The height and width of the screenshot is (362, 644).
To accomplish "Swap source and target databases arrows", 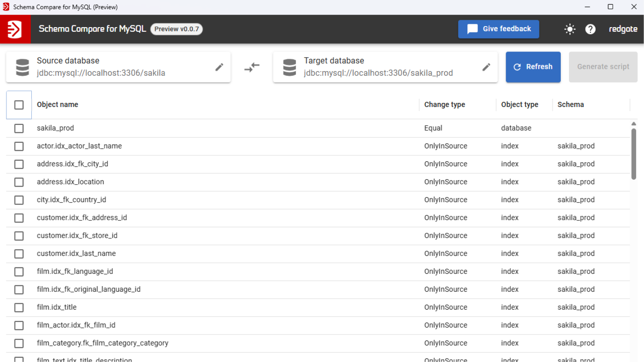I will pos(252,67).
